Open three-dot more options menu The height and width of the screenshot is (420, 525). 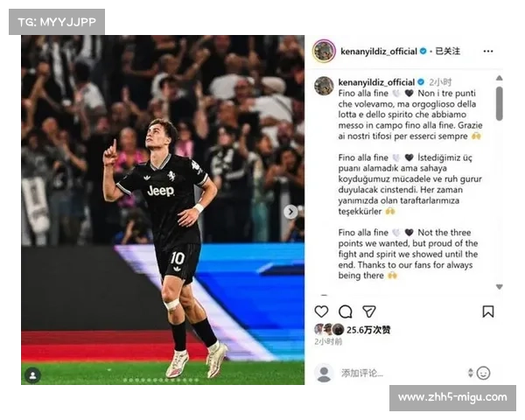pos(488,52)
